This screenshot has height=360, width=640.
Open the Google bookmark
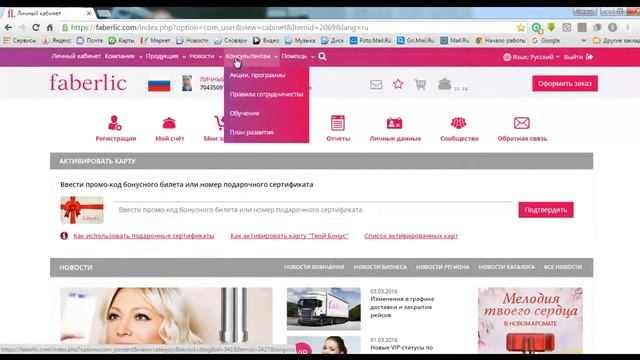546,40
